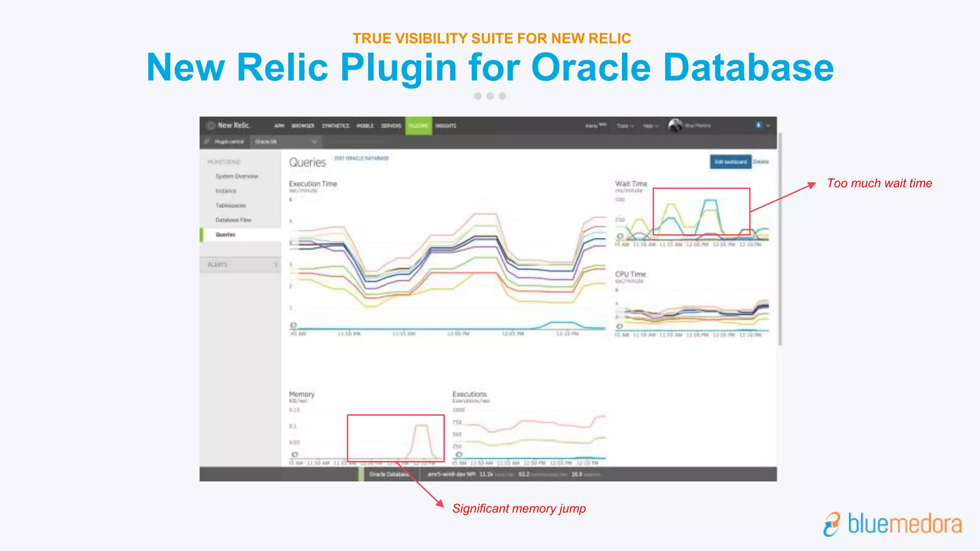
Task: Open Instance in the sidebar
Action: point(226,191)
